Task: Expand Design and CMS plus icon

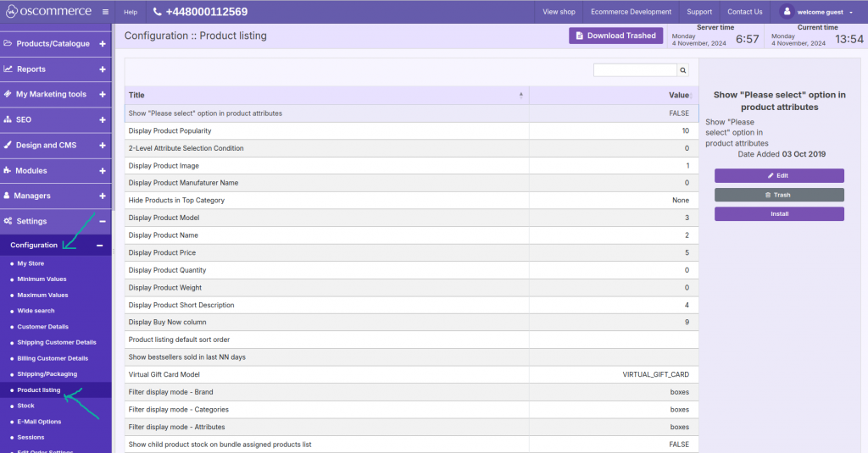Action: (x=103, y=146)
